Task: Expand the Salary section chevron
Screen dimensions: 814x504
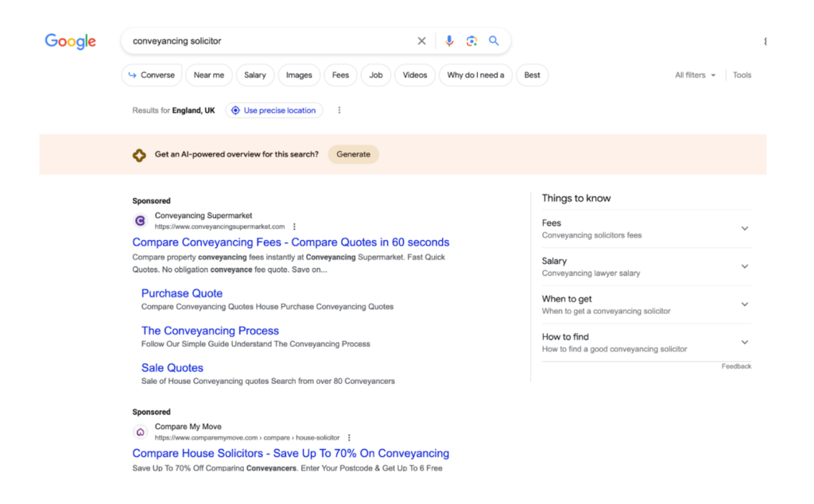Action: tap(745, 266)
